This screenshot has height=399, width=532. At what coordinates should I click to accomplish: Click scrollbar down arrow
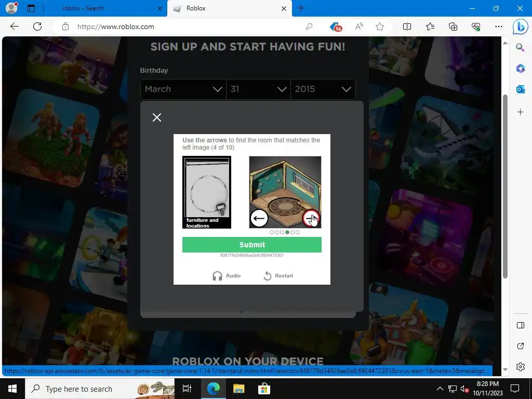point(505,369)
